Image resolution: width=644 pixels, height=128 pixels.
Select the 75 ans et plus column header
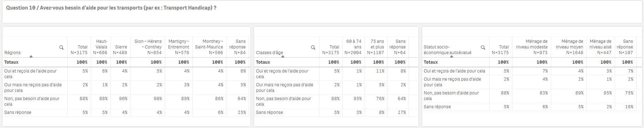tap(375, 47)
